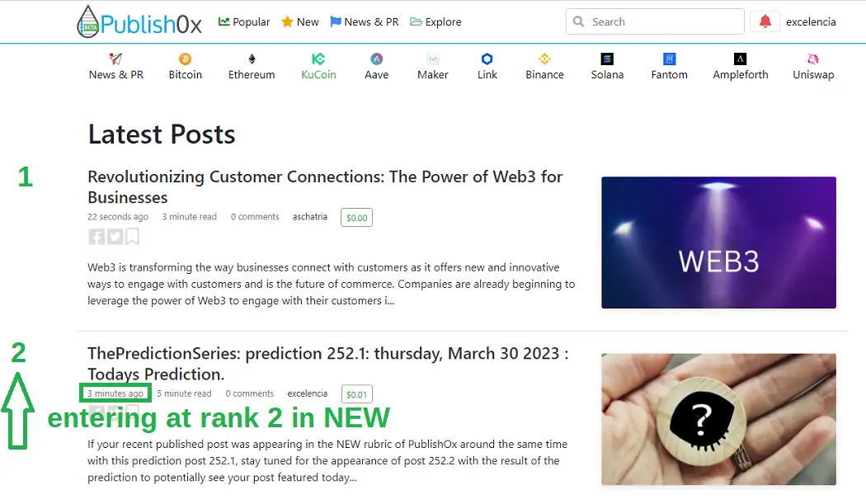Open notifications via the red bell
866x504 pixels.
[765, 21]
